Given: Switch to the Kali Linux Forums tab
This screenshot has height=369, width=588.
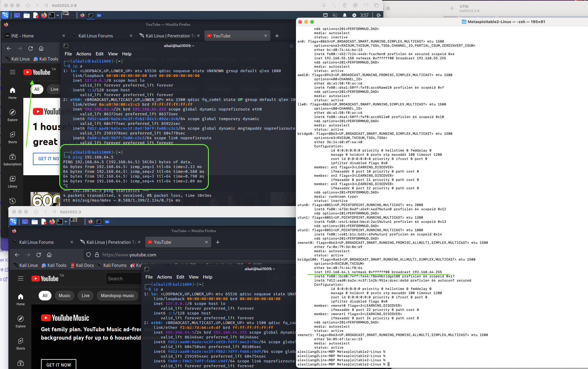Looking at the screenshot, I should coord(96,36).
